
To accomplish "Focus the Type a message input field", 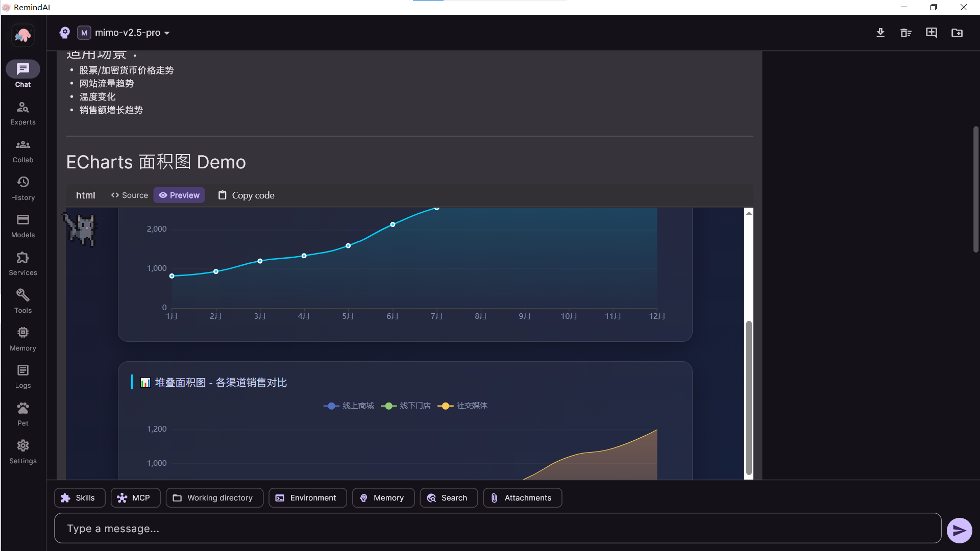I will click(498, 529).
